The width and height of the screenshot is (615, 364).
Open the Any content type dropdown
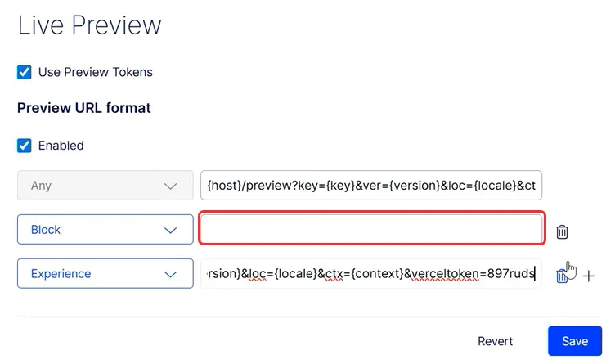105,185
